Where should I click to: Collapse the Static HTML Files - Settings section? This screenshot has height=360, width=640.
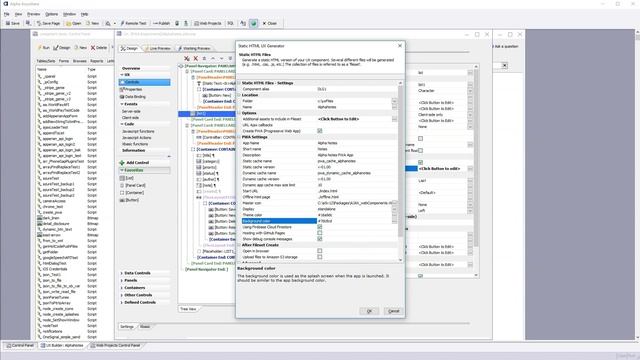pyautogui.click(x=239, y=83)
